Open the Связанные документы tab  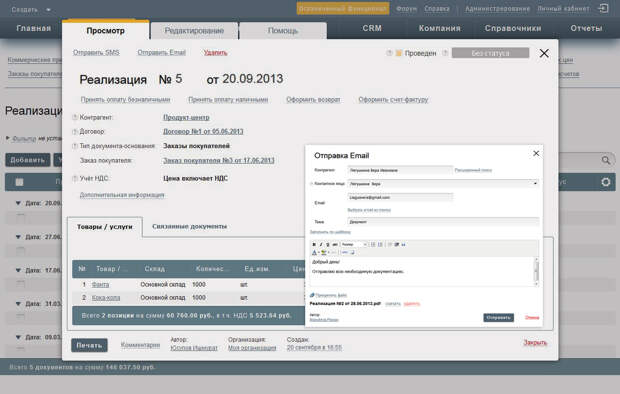click(x=189, y=226)
